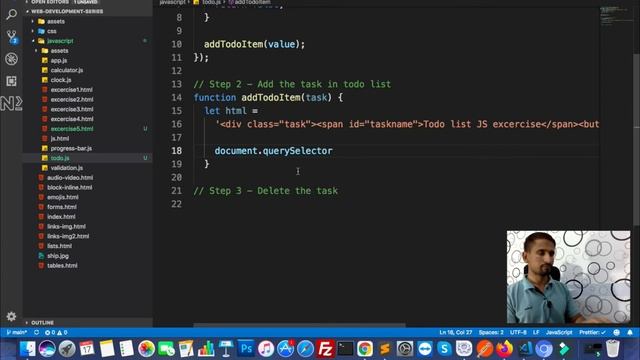The image size is (640, 360).
Task: Expand the css folder
Action: coord(52,31)
